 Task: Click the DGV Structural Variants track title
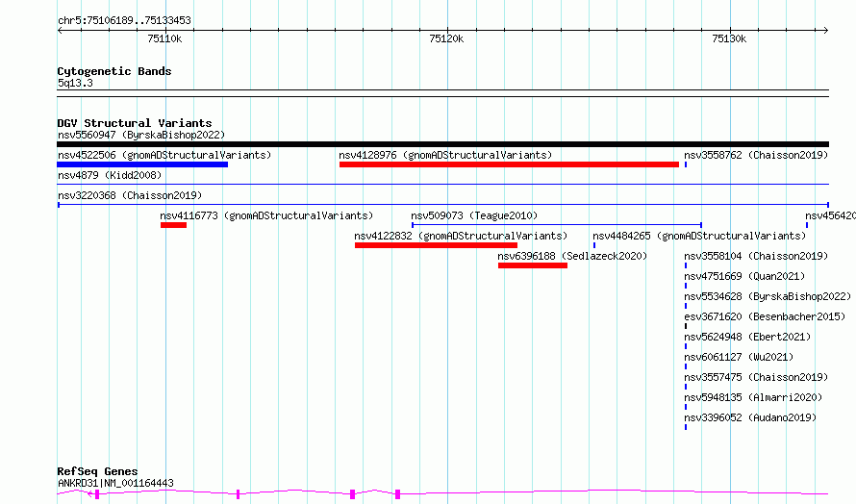coord(135,123)
